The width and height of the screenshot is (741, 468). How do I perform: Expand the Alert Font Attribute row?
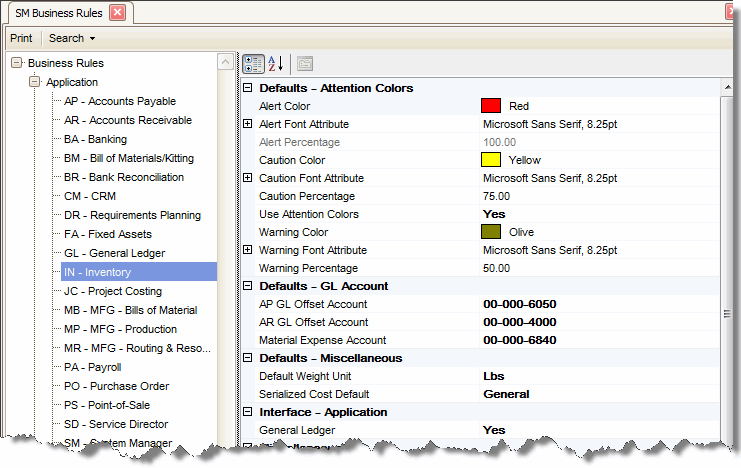[248, 124]
